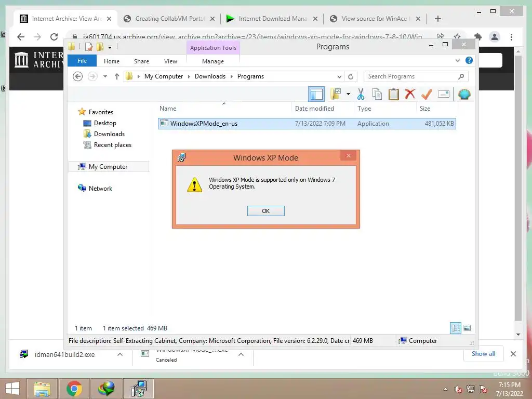Click the orange checkmark toolbar icon
Viewport: 532px width, 399px height.
point(427,94)
